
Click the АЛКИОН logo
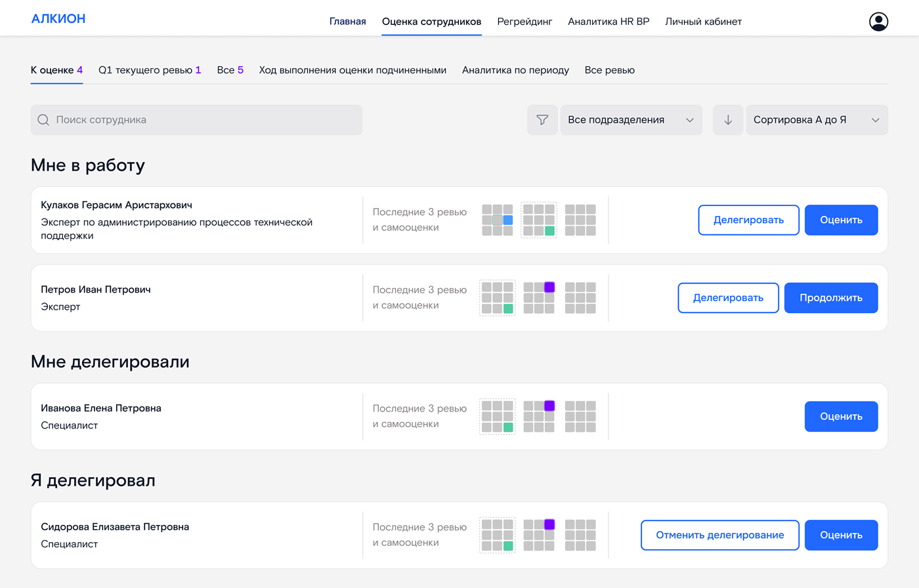click(x=58, y=18)
